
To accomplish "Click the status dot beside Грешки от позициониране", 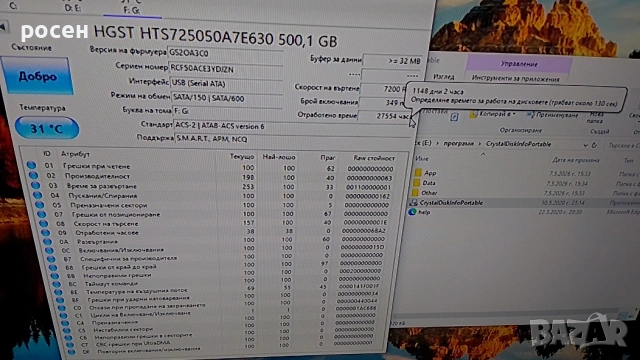I will [x=42, y=214].
